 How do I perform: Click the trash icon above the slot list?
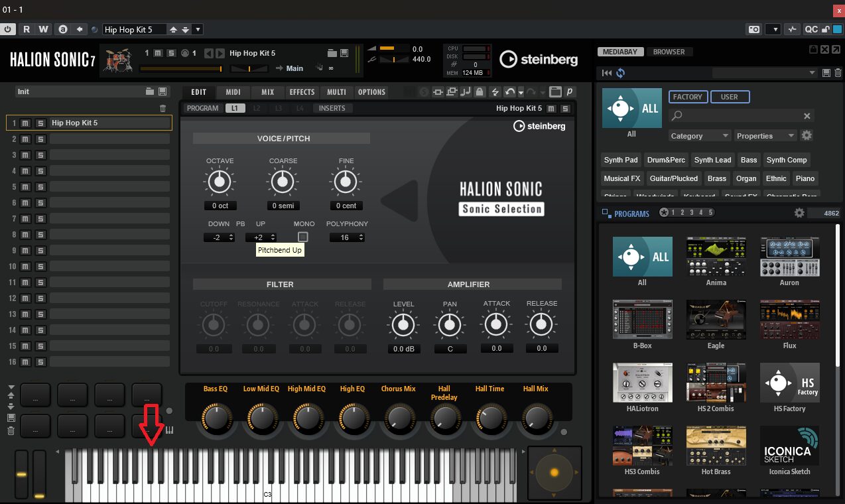click(163, 108)
